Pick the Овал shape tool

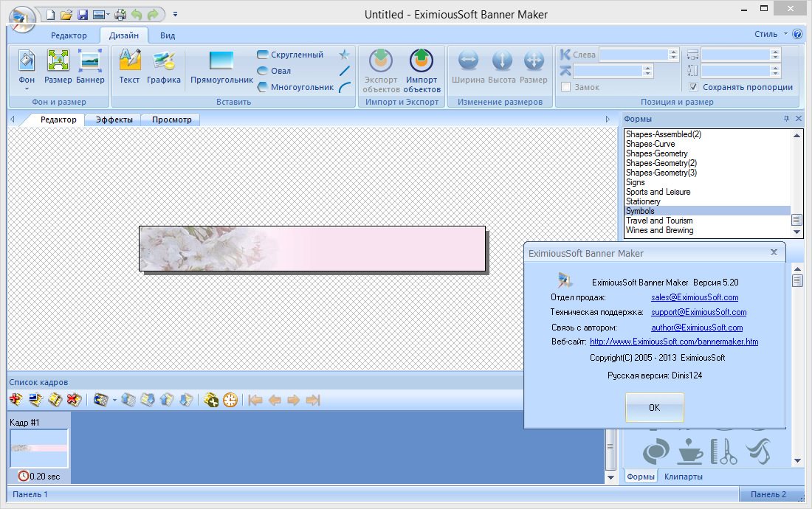274,71
